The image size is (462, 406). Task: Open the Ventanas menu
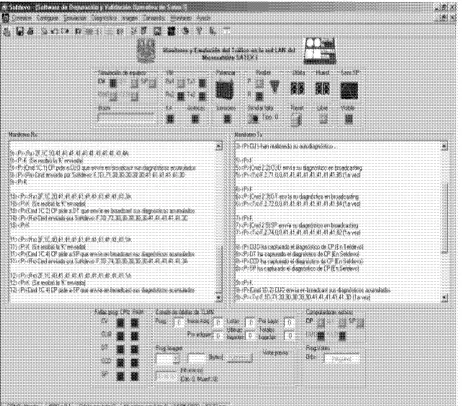pos(181,18)
